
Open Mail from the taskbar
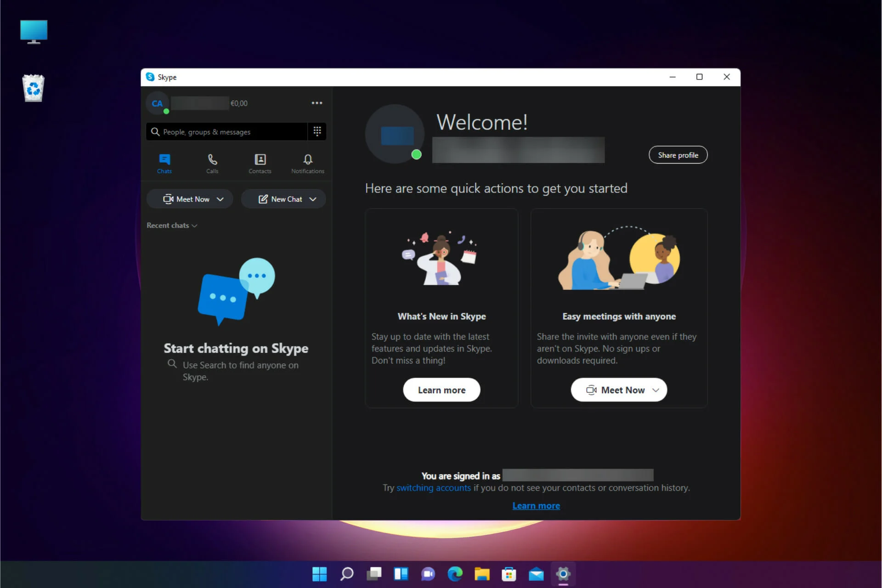click(x=536, y=574)
